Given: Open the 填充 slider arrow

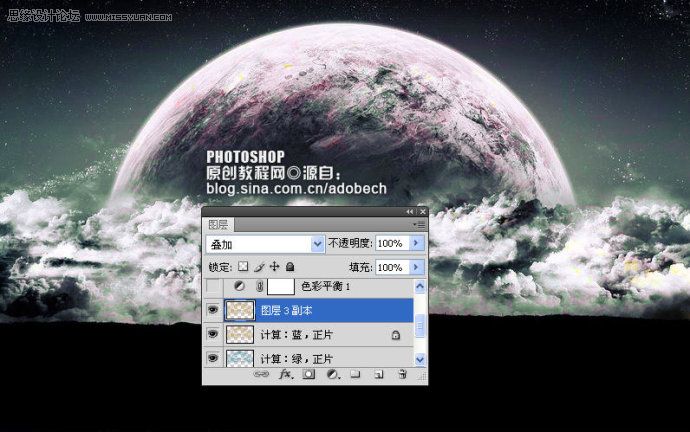Looking at the screenshot, I should (x=416, y=267).
